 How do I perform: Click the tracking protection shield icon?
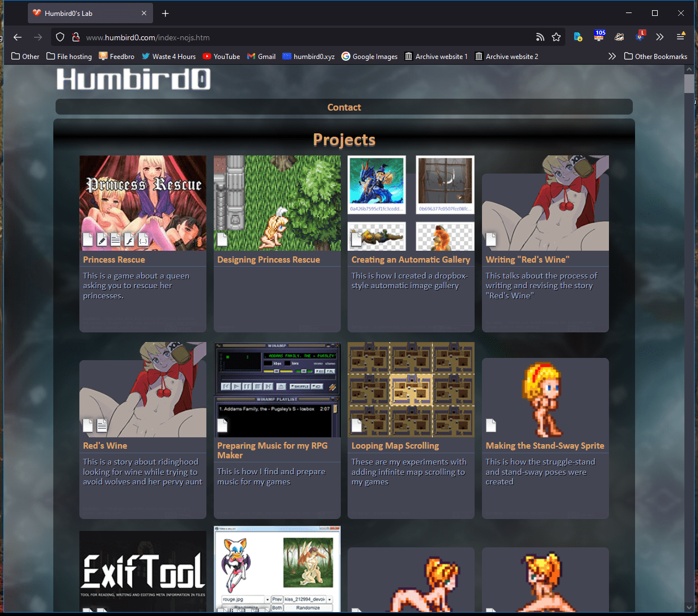pyautogui.click(x=60, y=37)
